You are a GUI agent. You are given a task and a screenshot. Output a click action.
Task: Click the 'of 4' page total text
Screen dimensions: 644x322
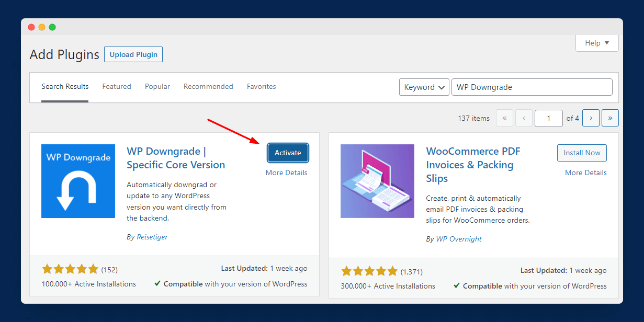[x=572, y=118]
